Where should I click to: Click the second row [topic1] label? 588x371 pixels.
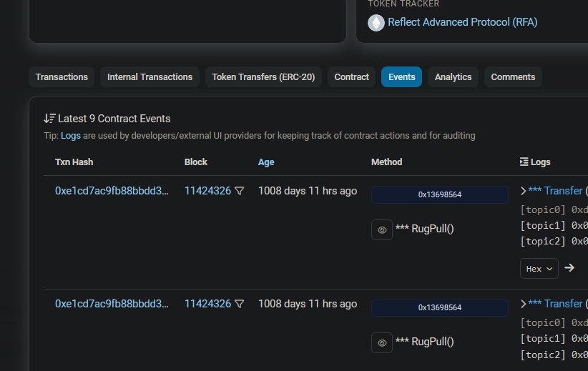coord(543,339)
